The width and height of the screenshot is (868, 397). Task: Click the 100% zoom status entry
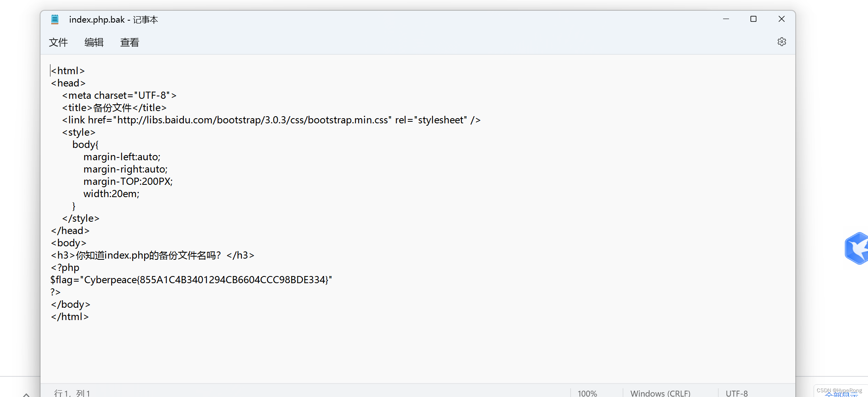click(587, 393)
